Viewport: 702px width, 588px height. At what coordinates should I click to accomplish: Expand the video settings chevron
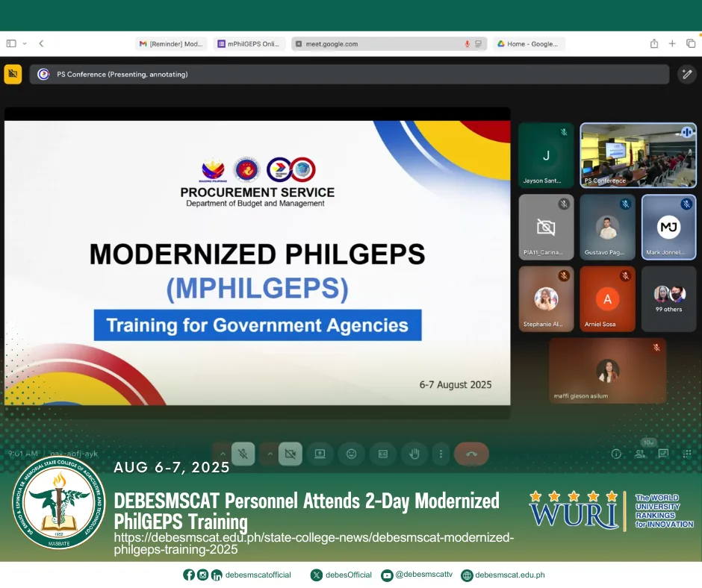click(x=270, y=454)
